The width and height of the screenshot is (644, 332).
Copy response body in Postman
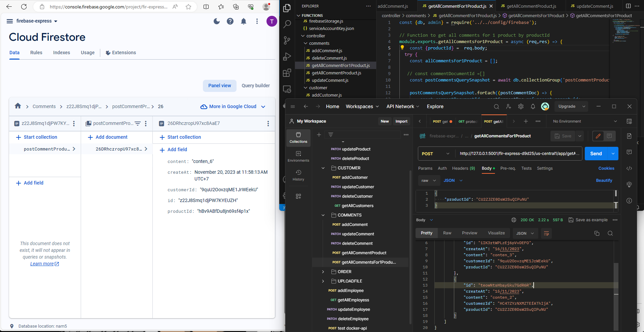click(x=597, y=233)
